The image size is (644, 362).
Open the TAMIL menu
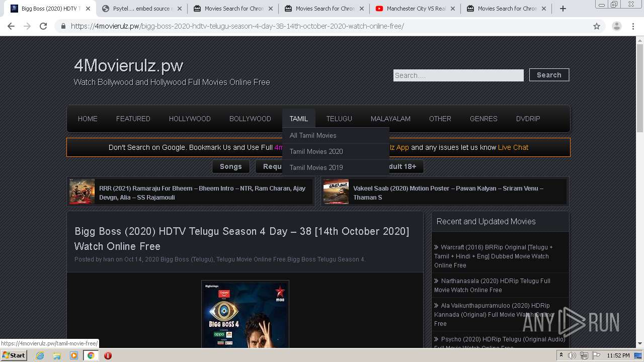point(299,119)
